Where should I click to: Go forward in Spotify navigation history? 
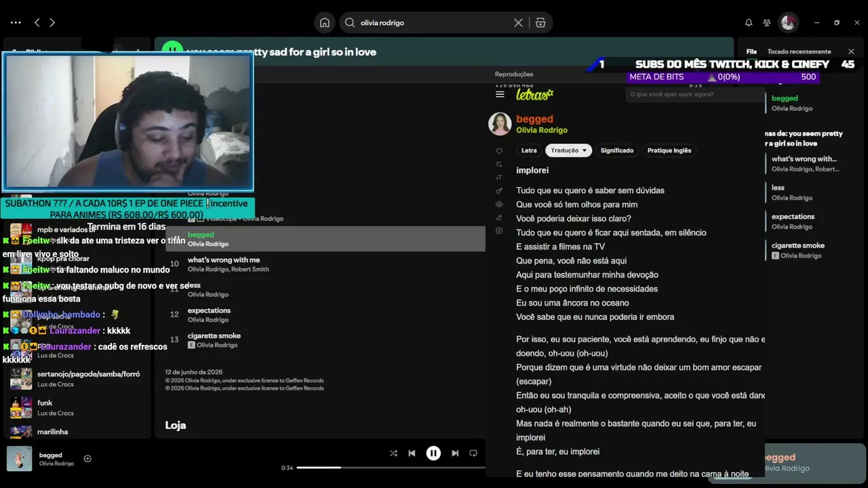pyautogui.click(x=52, y=22)
